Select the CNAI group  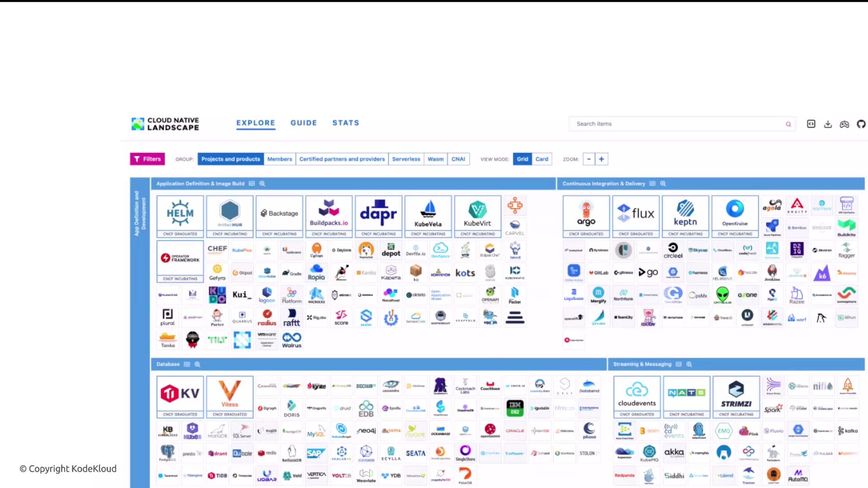pyautogui.click(x=458, y=159)
